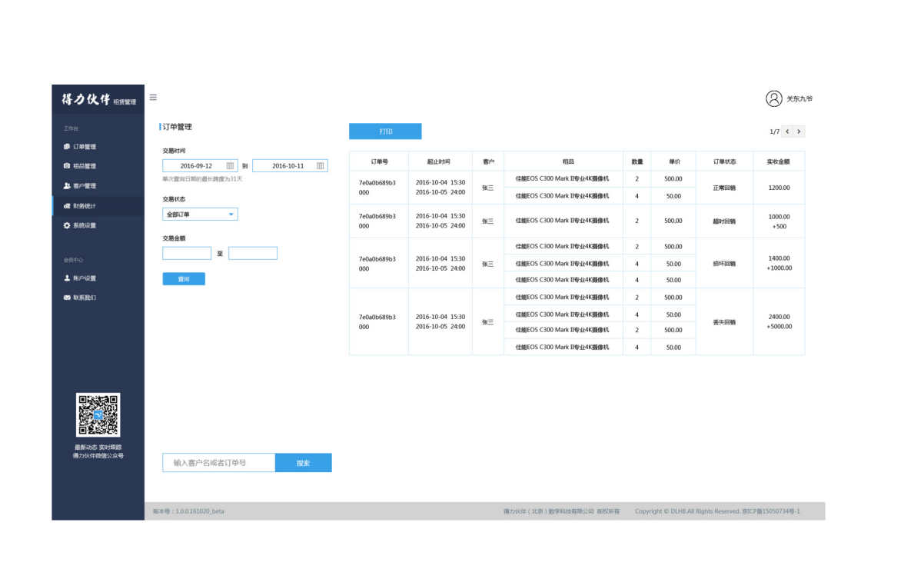Focus the minimum 交易金额 input field

pyautogui.click(x=187, y=253)
